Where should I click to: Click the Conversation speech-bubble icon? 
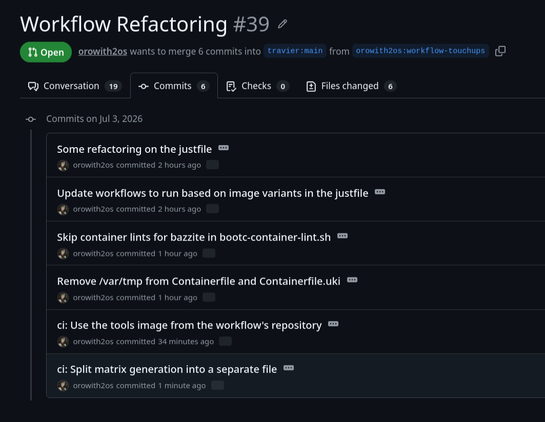(x=33, y=86)
